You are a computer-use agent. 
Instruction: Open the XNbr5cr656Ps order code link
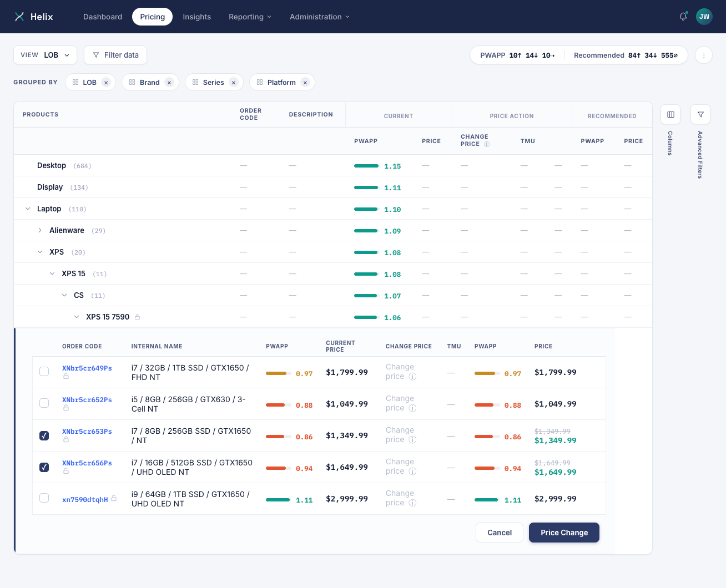point(87,463)
